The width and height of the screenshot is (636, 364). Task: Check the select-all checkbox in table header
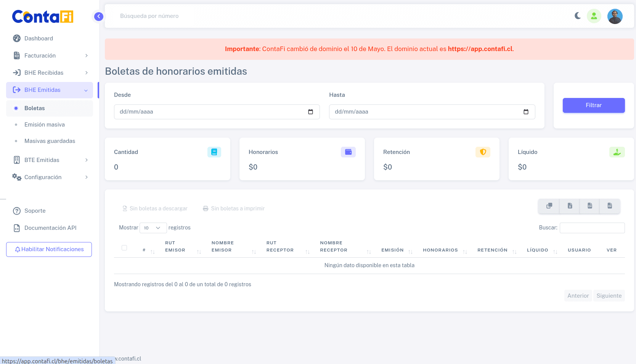tap(124, 248)
